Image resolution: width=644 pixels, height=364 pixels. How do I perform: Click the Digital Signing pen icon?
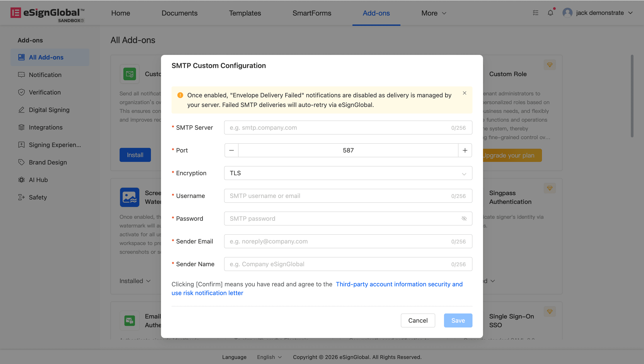(21, 110)
